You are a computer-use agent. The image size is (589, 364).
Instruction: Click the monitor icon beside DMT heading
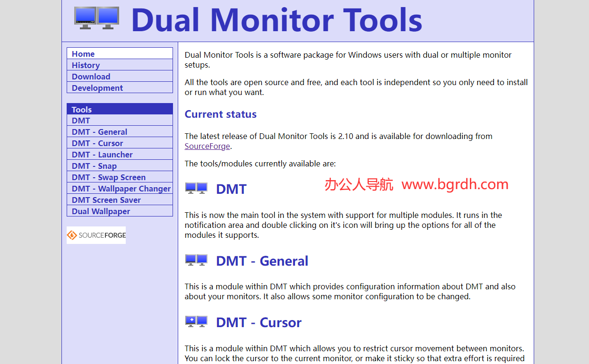[x=196, y=189]
